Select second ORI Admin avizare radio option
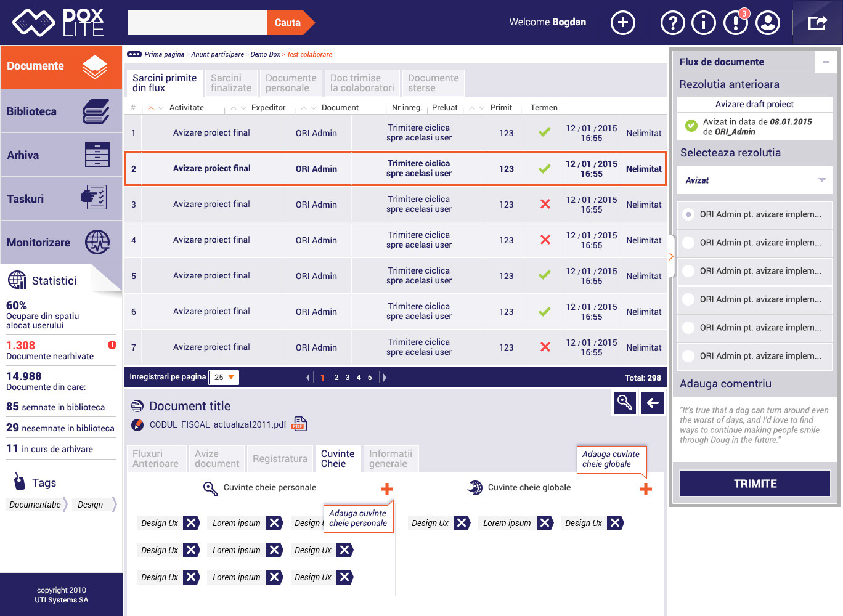This screenshot has height=616, width=843. click(x=689, y=243)
